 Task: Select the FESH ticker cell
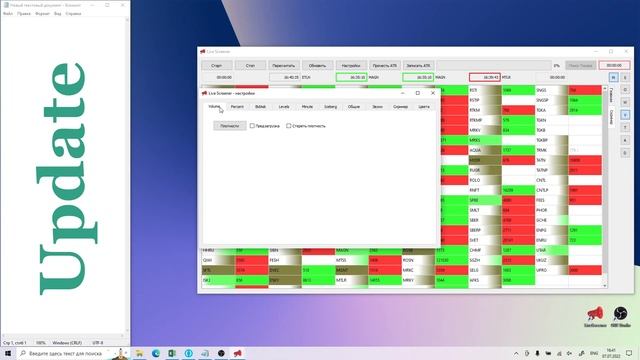(x=285, y=260)
